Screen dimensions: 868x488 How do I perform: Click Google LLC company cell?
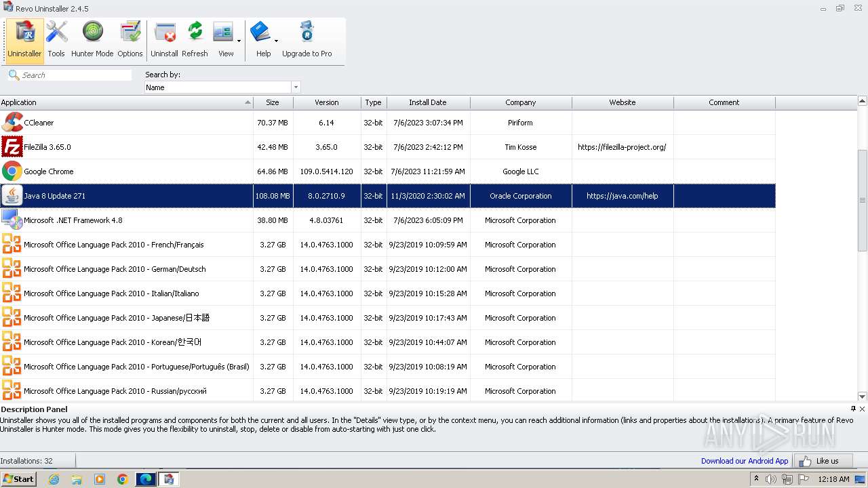pos(520,171)
